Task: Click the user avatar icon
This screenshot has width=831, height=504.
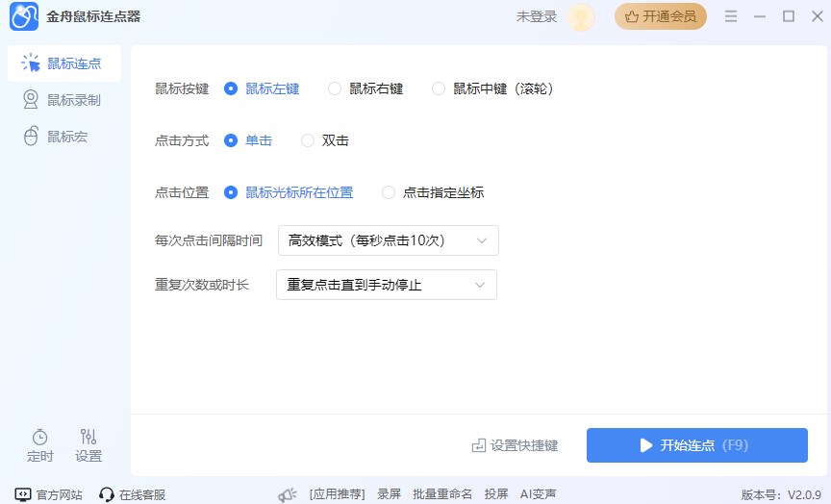Action: pyautogui.click(x=581, y=16)
